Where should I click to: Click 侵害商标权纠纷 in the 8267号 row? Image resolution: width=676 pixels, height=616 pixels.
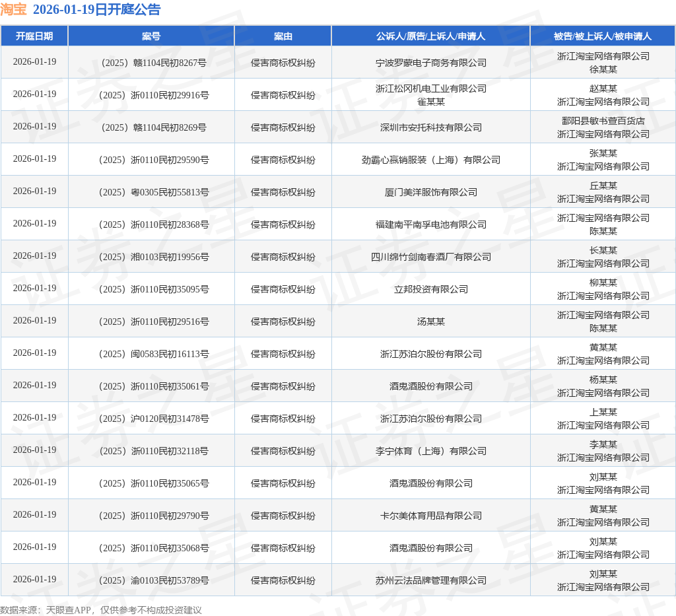click(x=283, y=63)
